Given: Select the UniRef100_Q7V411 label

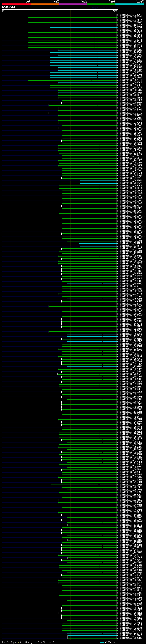Looking at the screenshot, I should point(131,590).
